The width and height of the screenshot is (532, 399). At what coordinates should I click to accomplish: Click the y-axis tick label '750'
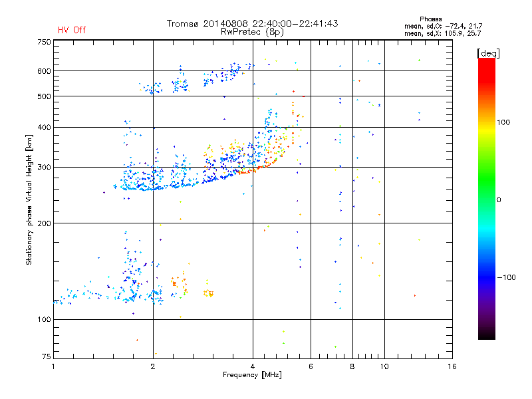[x=44, y=42]
